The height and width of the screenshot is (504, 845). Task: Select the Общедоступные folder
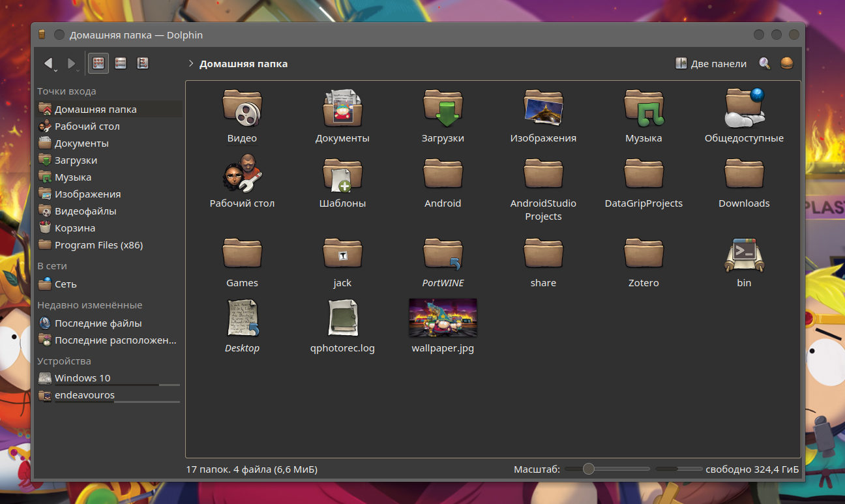click(x=744, y=115)
